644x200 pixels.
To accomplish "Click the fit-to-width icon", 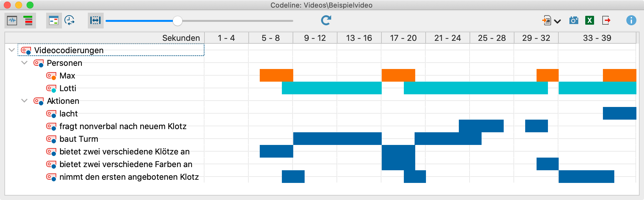I will [95, 21].
